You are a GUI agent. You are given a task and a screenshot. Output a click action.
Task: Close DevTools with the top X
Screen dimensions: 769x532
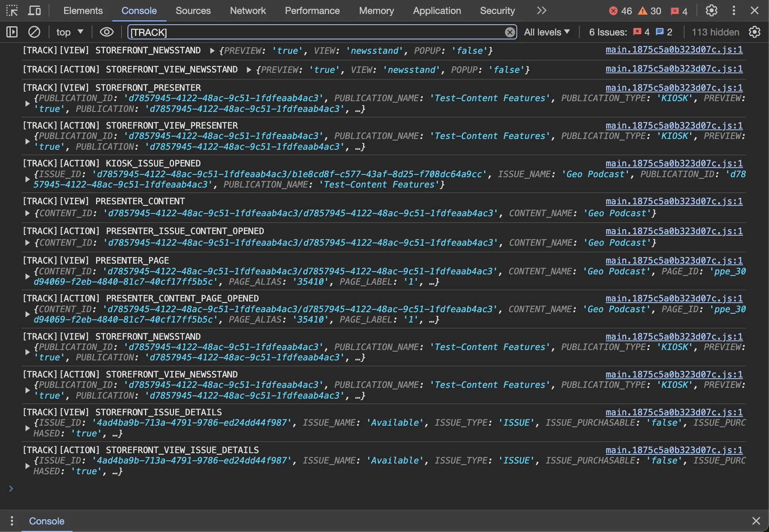[x=755, y=11]
